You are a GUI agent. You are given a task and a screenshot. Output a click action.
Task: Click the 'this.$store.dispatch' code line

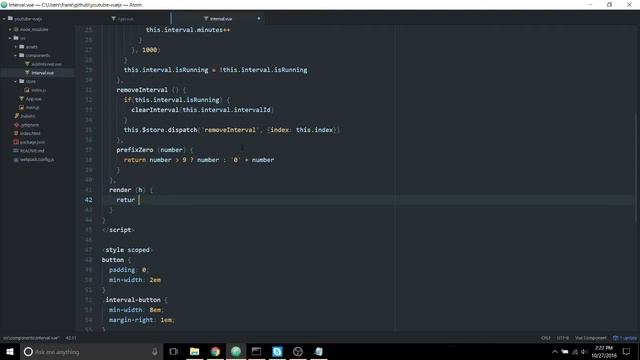(232, 130)
